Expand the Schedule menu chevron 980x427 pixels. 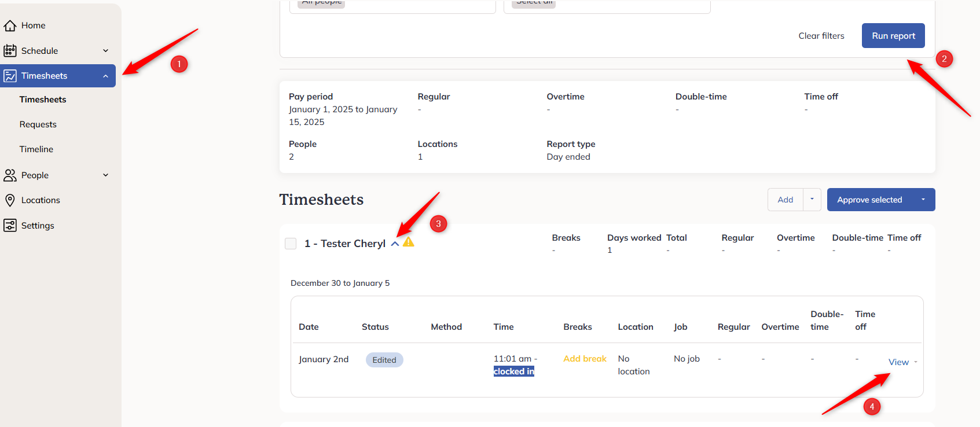(x=105, y=51)
